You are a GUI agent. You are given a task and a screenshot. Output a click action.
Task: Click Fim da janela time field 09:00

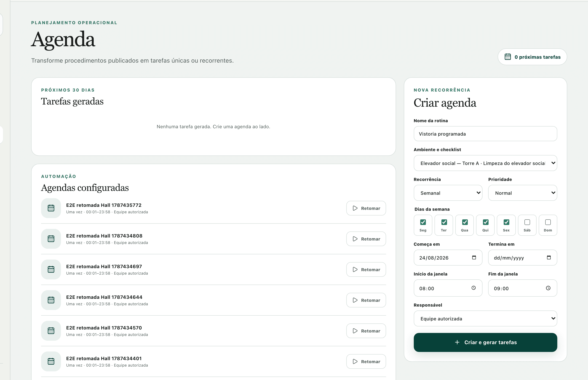(x=522, y=288)
